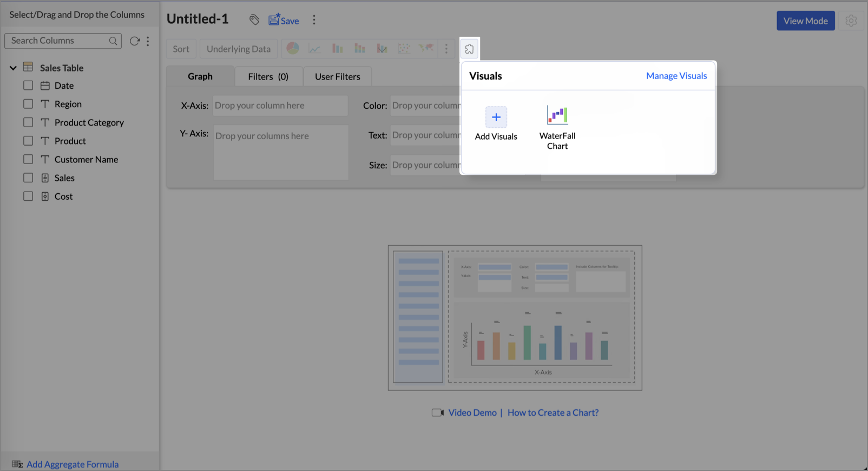Switch to the Filters (0) tab
Viewport: 868px width, 471px height.
[268, 77]
